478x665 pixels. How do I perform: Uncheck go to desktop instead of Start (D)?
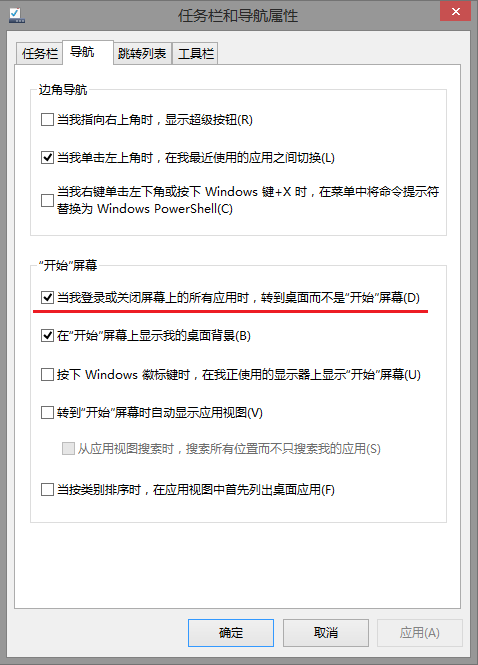(47, 297)
